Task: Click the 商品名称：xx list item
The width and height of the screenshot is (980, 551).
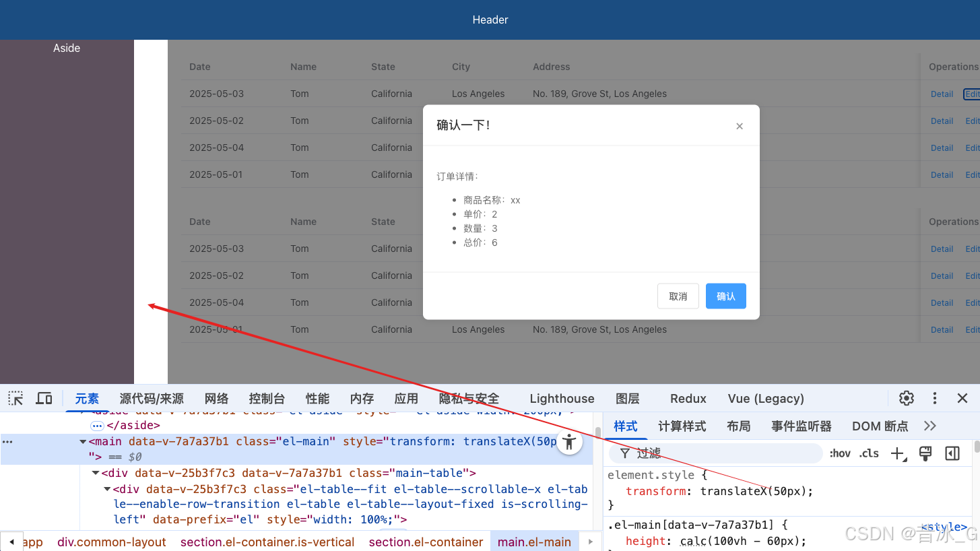Action: [492, 200]
